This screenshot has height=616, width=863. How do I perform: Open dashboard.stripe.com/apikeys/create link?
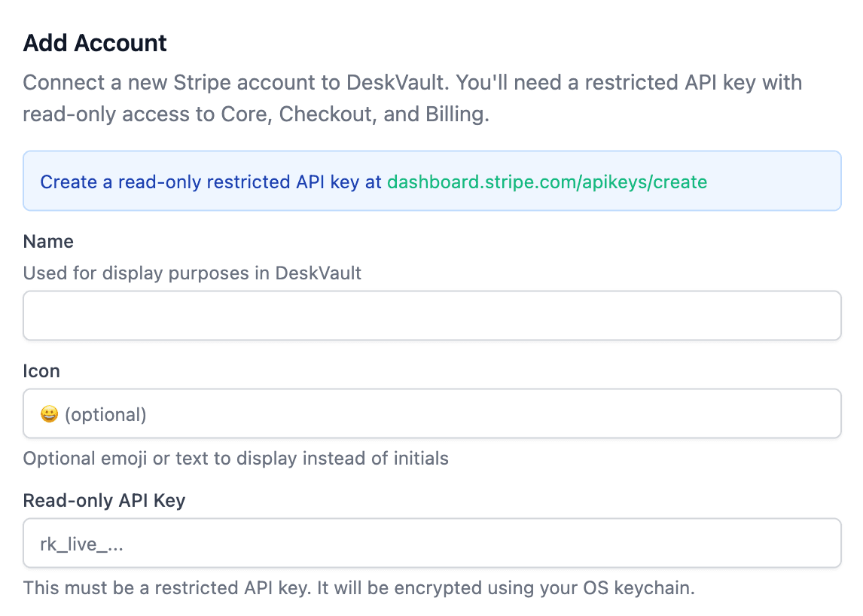(x=547, y=181)
